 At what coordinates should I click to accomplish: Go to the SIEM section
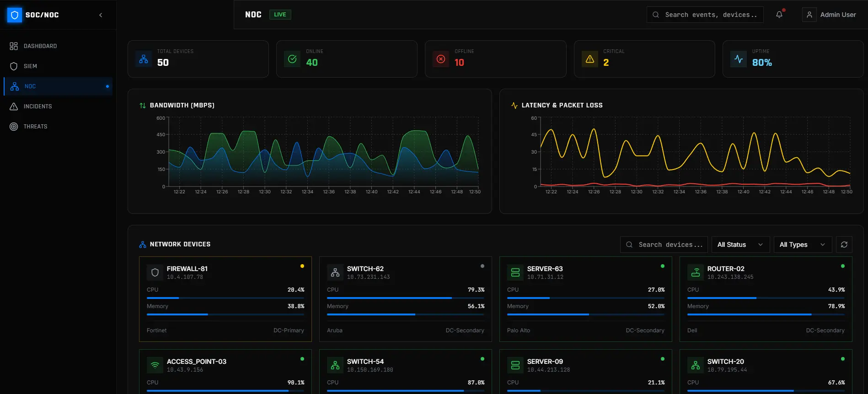point(58,66)
